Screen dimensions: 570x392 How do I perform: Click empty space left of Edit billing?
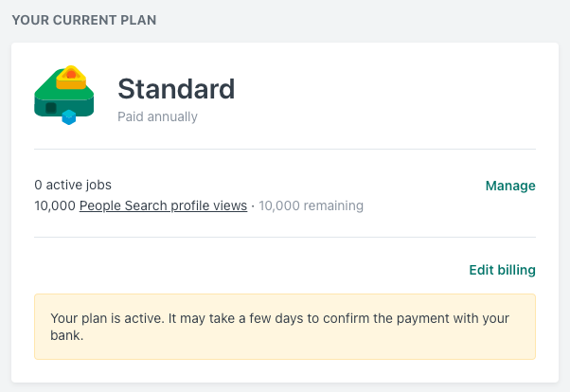(x=251, y=270)
